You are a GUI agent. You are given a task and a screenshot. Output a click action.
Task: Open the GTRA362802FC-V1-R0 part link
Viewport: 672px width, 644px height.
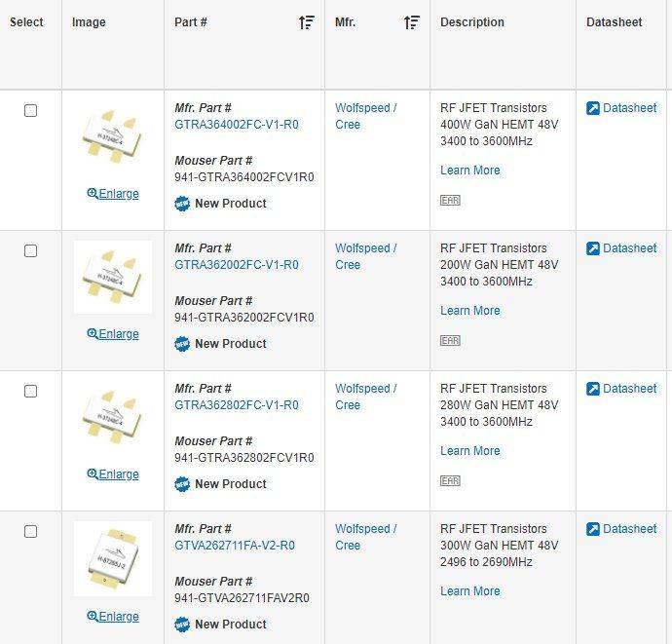(x=237, y=405)
